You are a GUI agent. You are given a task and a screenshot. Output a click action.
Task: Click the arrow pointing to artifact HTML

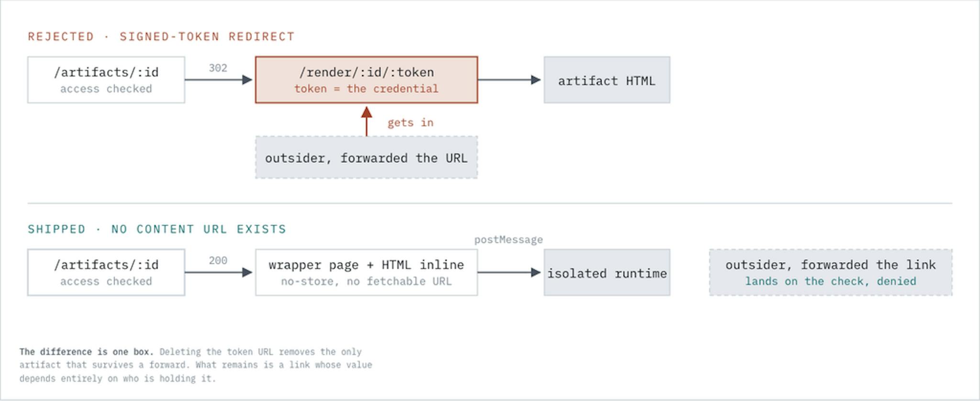point(510,80)
